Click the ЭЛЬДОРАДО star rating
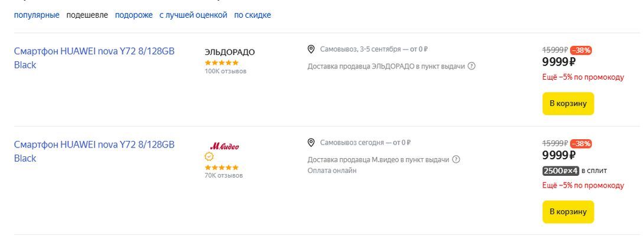Screen dimensions: 644x236 click(x=222, y=63)
